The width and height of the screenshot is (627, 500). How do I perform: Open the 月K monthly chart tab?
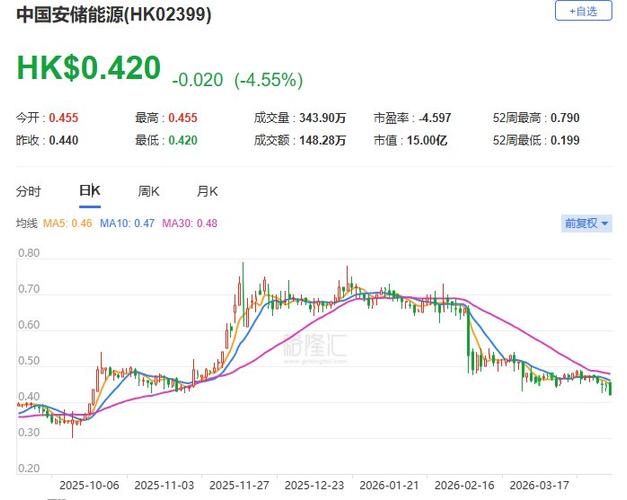207,192
